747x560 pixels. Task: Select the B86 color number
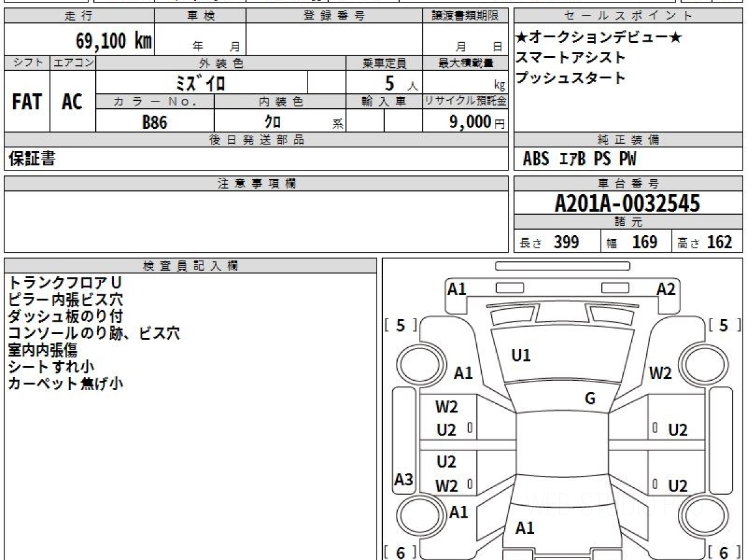tap(154, 123)
